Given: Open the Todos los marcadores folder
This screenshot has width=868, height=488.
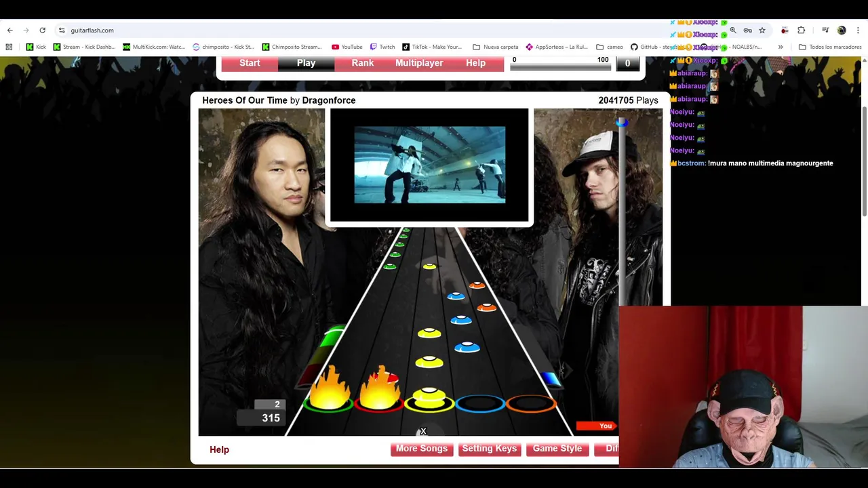Looking at the screenshot, I should (830, 47).
